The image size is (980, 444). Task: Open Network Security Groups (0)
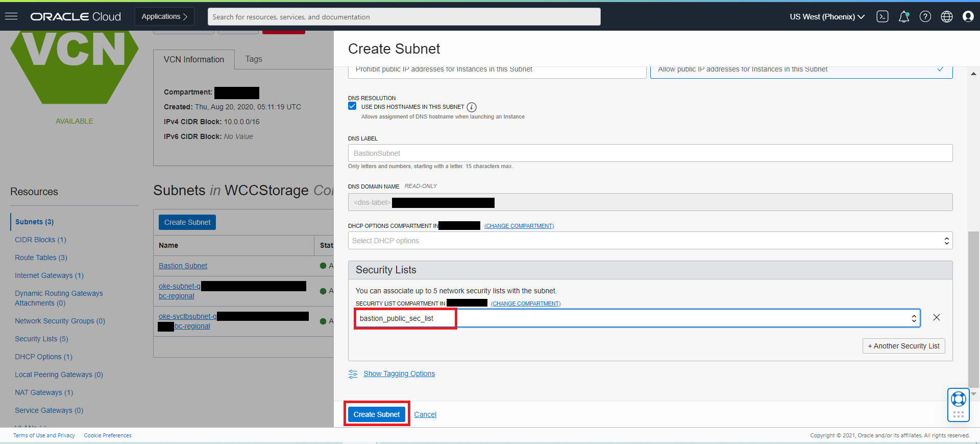60,321
